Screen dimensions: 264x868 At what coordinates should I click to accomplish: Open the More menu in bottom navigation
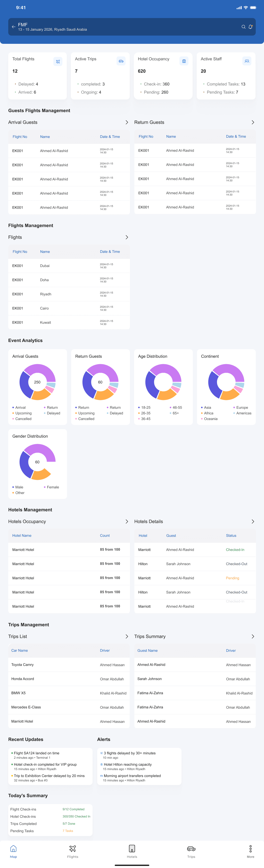click(251, 851)
